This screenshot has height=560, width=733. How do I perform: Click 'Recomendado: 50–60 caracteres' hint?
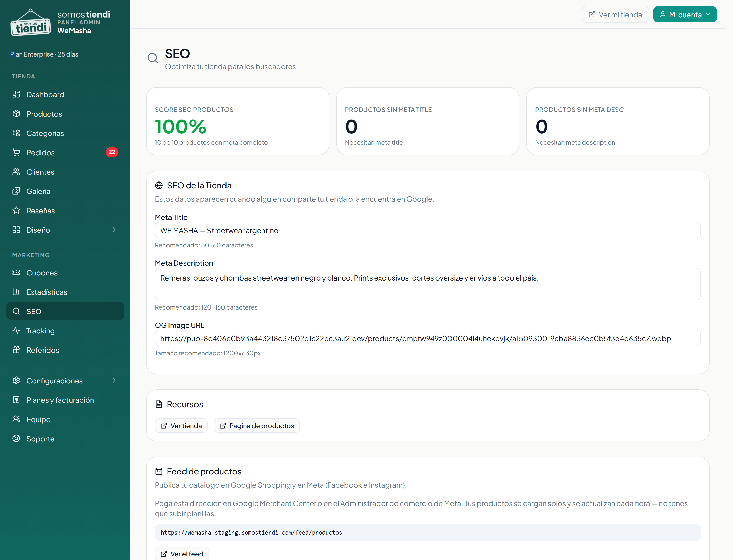click(x=204, y=245)
